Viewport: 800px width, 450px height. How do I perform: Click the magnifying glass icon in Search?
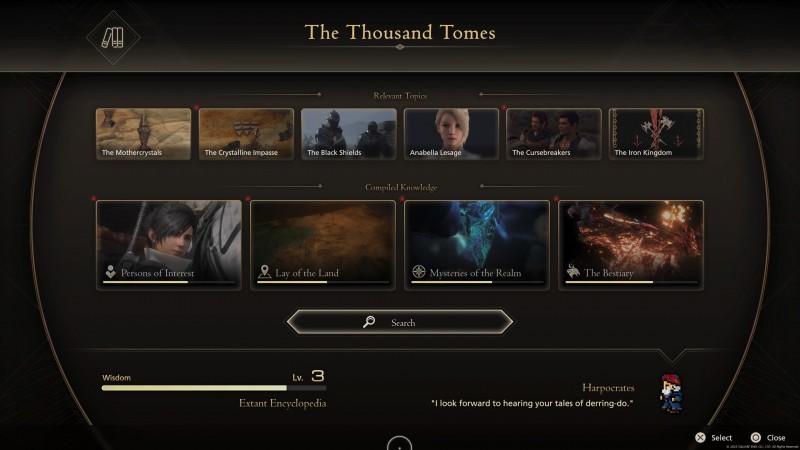tap(369, 321)
